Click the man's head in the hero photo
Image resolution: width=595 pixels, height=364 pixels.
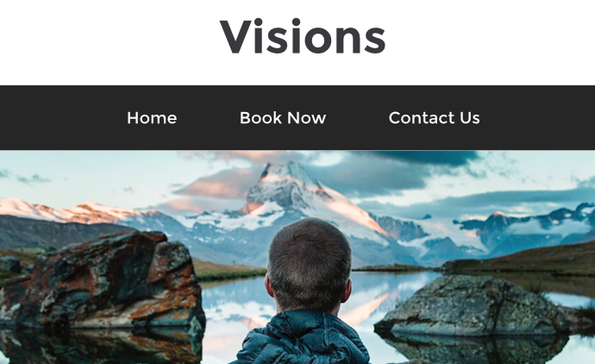point(310,264)
